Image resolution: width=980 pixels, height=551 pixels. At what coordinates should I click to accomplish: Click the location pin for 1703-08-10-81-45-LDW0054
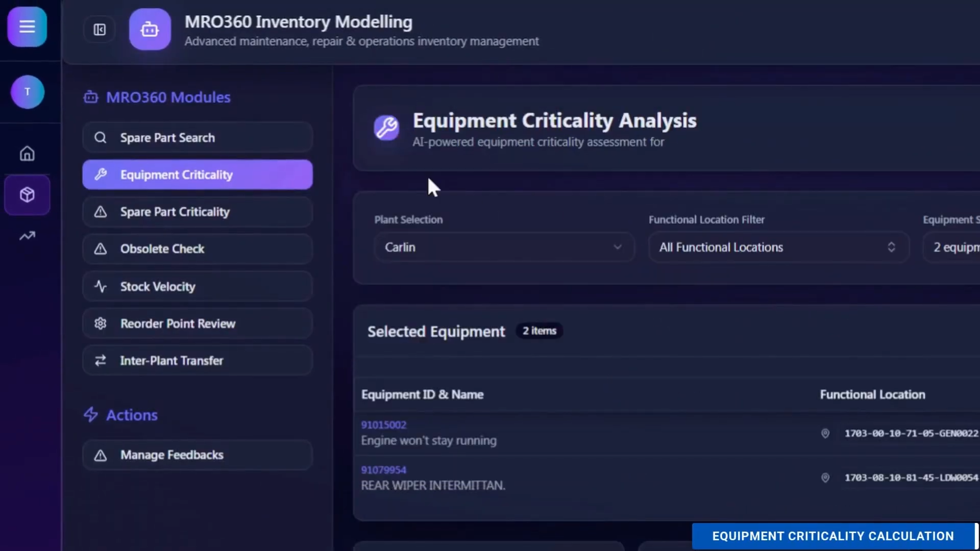tap(825, 478)
